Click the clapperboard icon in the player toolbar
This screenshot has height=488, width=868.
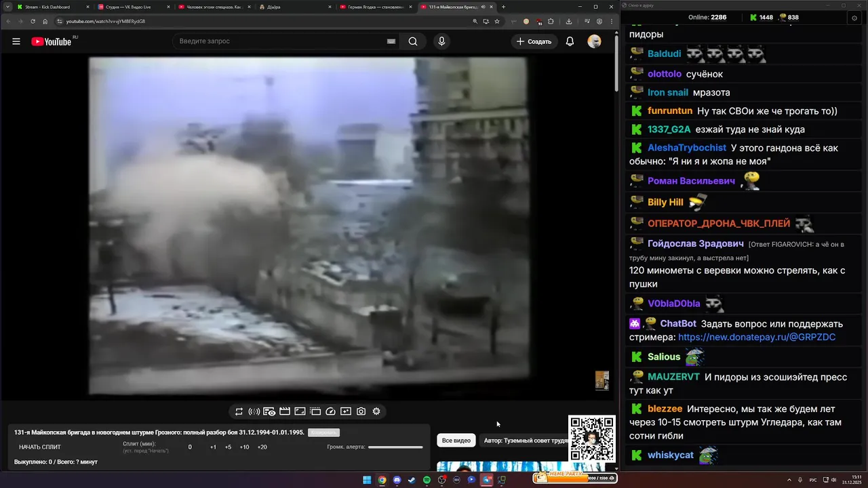pyautogui.click(x=285, y=411)
